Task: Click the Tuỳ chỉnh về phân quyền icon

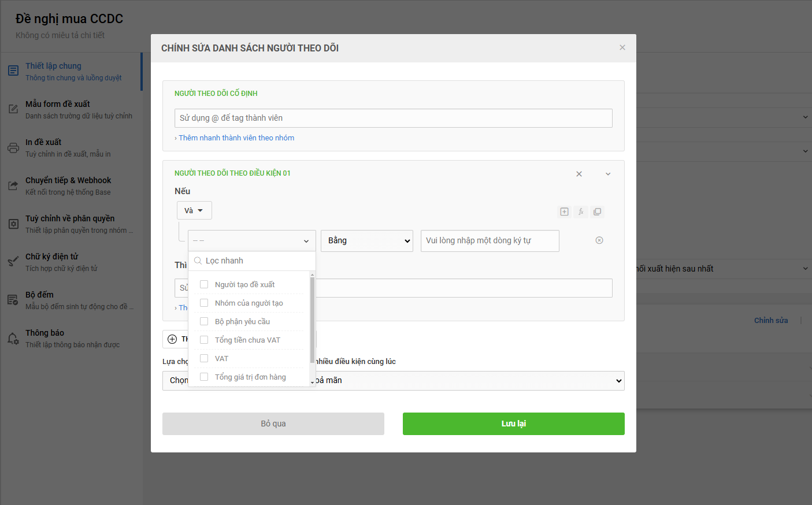Action: (x=13, y=224)
